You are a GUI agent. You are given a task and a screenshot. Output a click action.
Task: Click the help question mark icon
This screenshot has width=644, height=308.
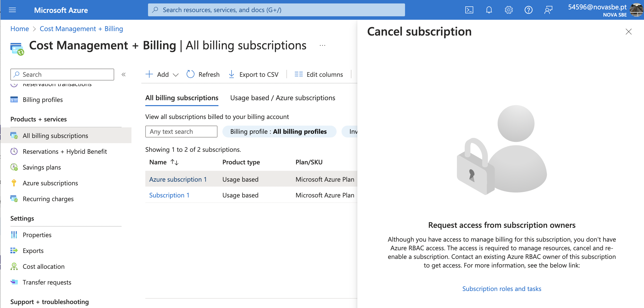[x=528, y=10]
